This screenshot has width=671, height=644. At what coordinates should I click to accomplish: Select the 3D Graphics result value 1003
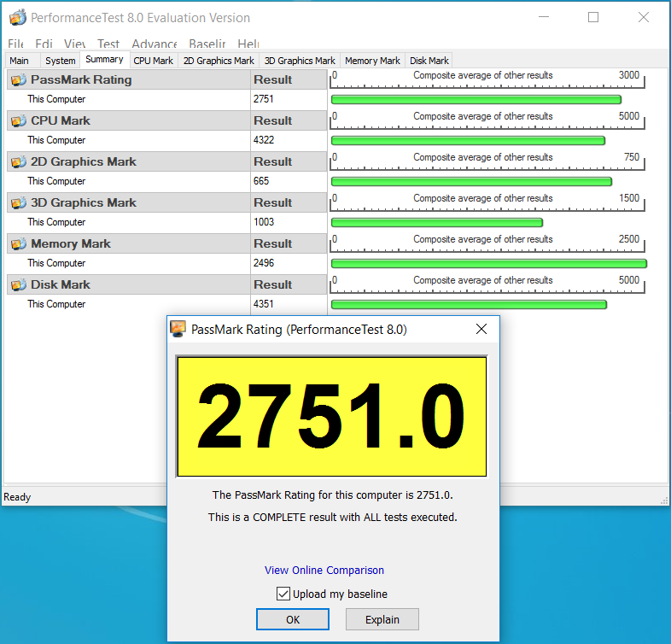[264, 222]
